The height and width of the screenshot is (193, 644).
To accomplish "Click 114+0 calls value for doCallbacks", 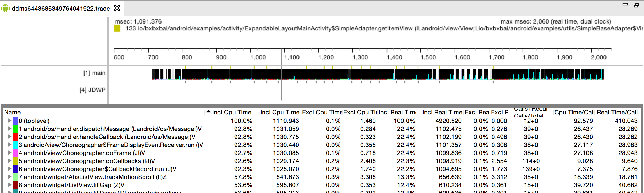I will [x=531, y=161].
